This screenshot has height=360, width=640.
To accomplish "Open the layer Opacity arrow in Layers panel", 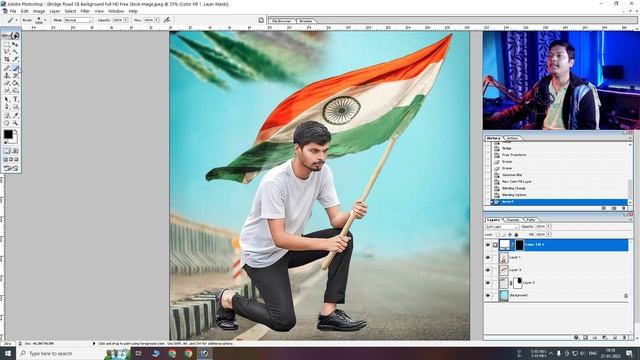I will click(548, 227).
